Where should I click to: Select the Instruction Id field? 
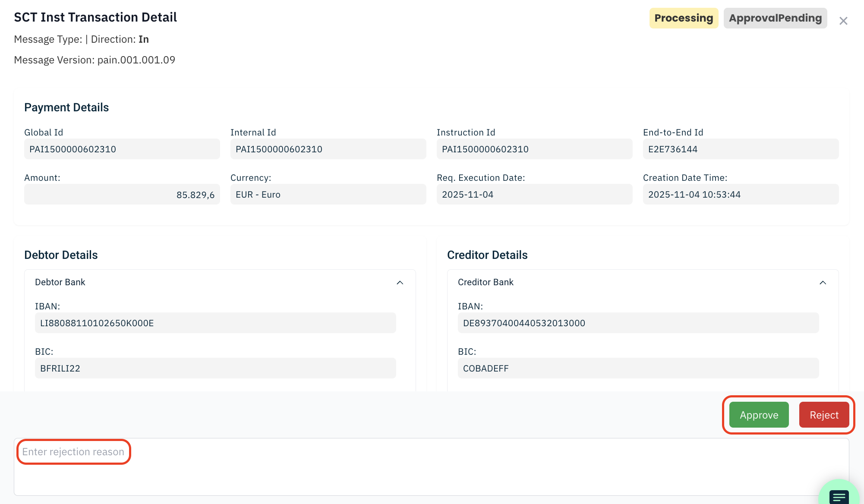coord(534,149)
